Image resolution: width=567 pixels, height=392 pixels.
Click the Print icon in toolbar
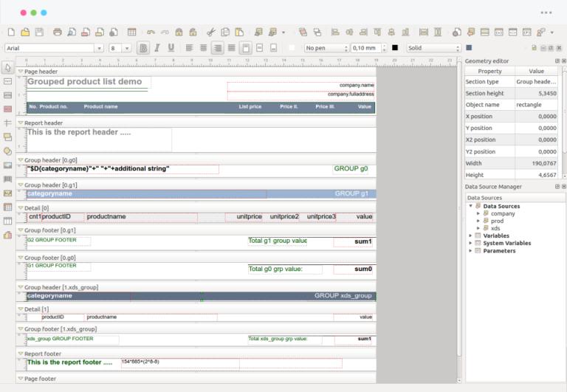coord(58,32)
